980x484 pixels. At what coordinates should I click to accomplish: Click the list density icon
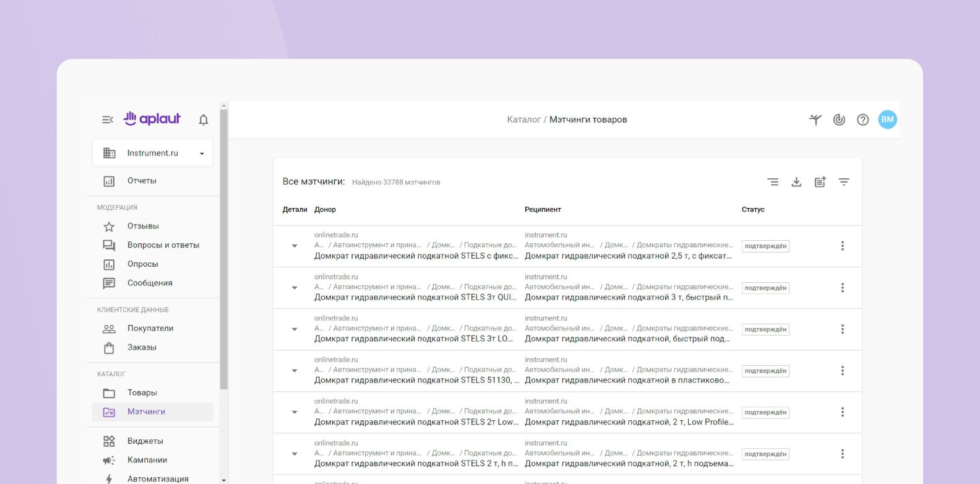coord(773,182)
